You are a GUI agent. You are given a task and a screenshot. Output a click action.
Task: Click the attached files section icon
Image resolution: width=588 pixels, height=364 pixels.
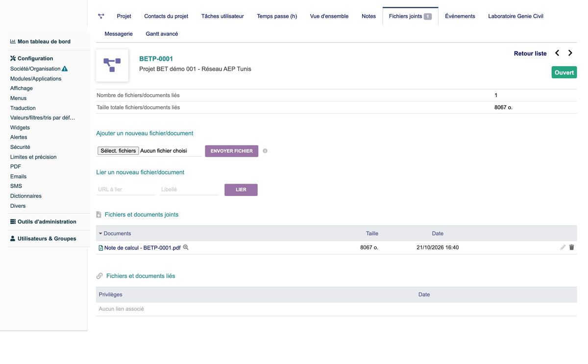pyautogui.click(x=99, y=215)
